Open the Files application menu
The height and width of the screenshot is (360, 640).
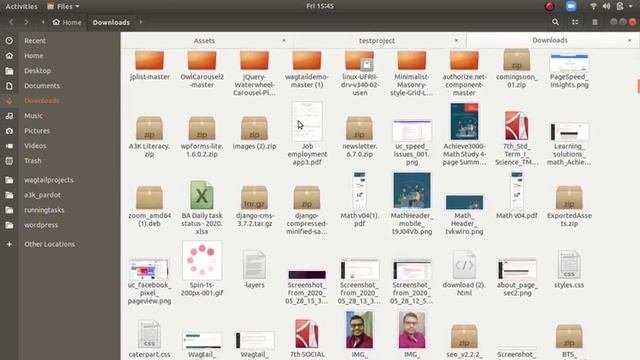click(63, 6)
